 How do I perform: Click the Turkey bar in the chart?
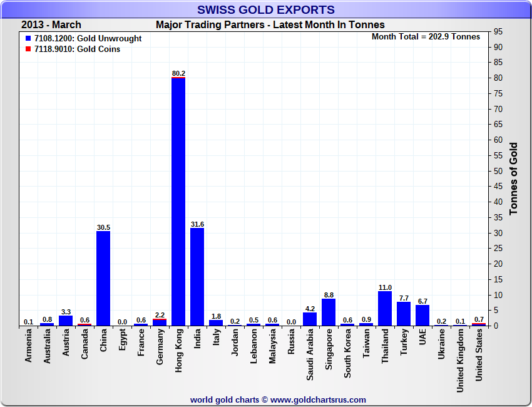coord(404,314)
